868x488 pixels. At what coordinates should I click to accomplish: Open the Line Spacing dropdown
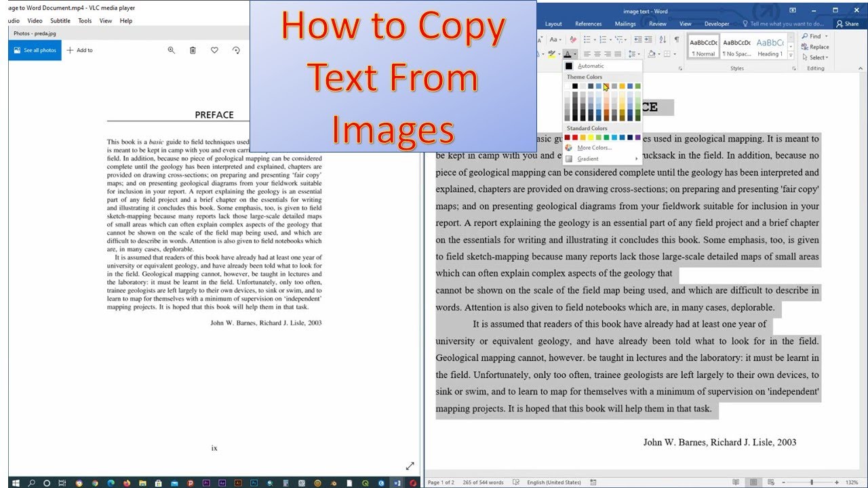click(x=634, y=54)
